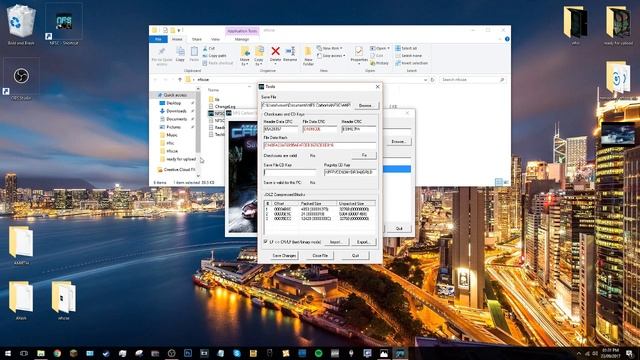The height and width of the screenshot is (360, 640).
Task: Expand the New item dropdown
Action: point(330,48)
